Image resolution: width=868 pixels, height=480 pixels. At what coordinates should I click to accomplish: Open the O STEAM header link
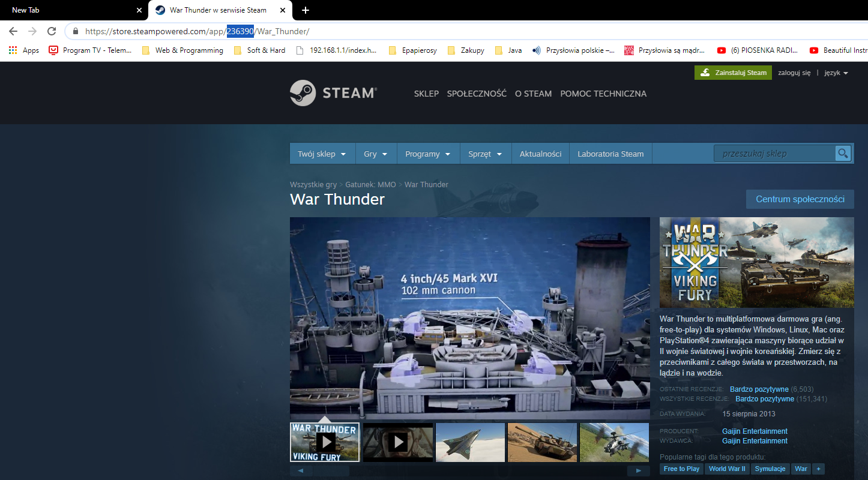(x=533, y=94)
